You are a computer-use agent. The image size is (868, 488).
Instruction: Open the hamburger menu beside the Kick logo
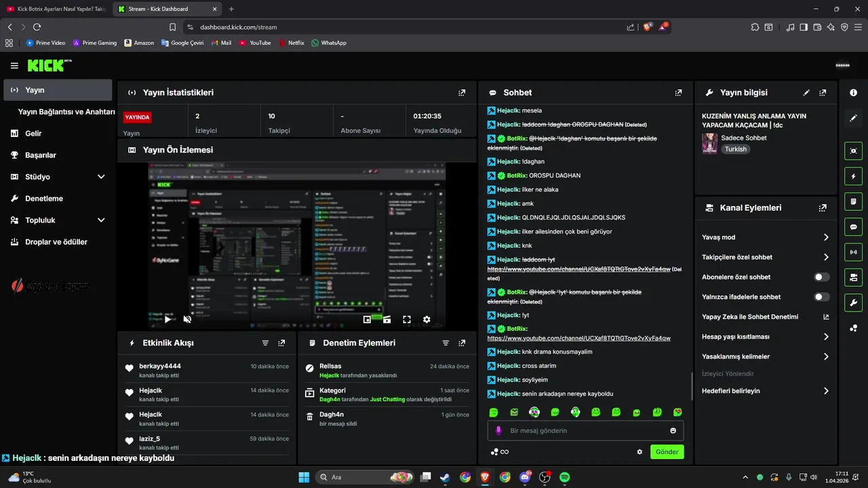click(14, 66)
